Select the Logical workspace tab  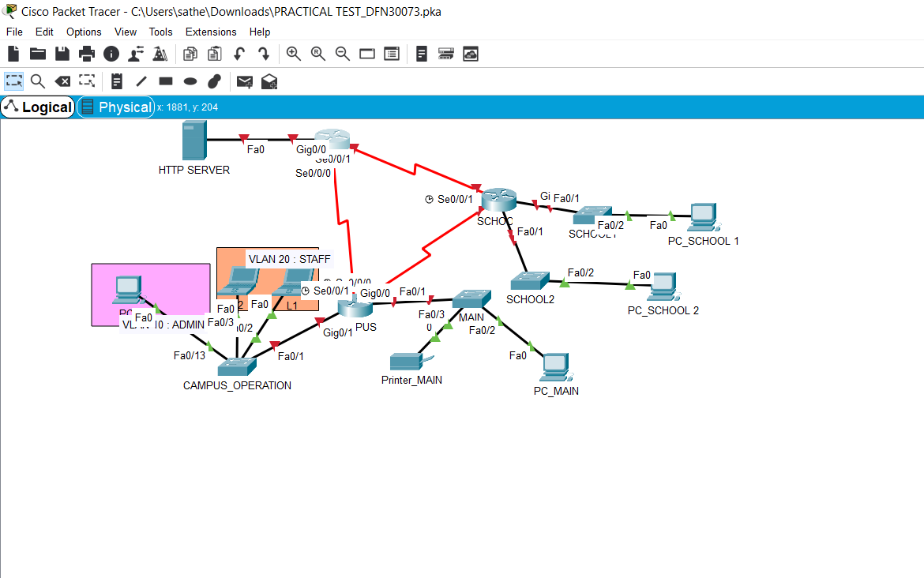[37, 106]
